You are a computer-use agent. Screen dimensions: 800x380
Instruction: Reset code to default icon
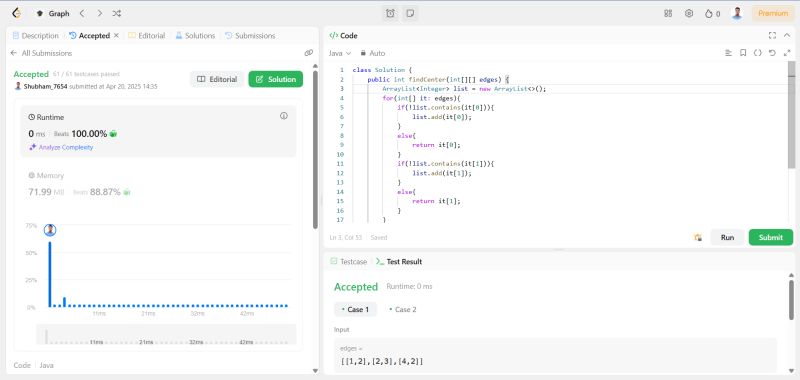[x=772, y=53]
